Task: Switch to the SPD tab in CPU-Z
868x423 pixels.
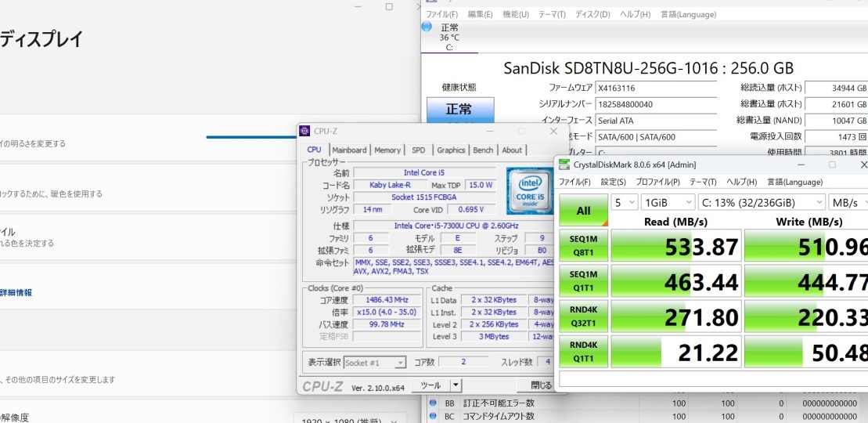Action: pos(419,150)
